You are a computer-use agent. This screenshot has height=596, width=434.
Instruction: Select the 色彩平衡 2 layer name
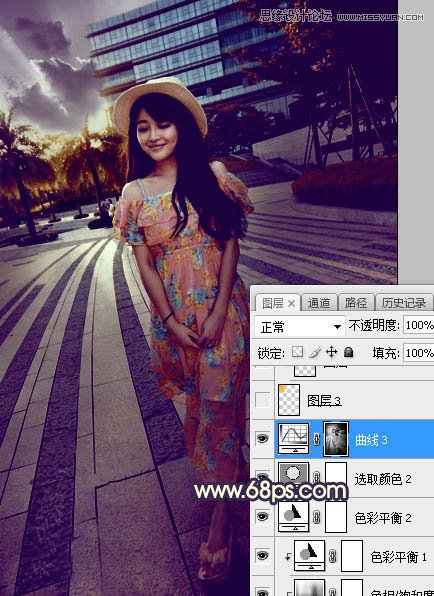click(x=383, y=518)
